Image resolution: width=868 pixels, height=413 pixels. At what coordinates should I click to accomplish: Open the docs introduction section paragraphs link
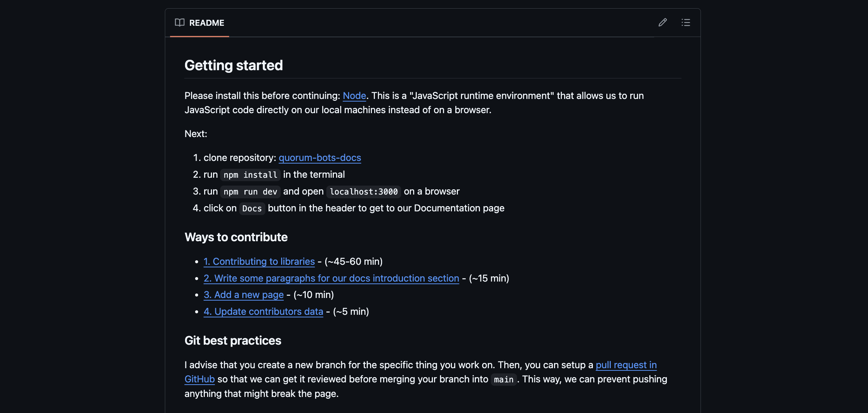pos(331,278)
